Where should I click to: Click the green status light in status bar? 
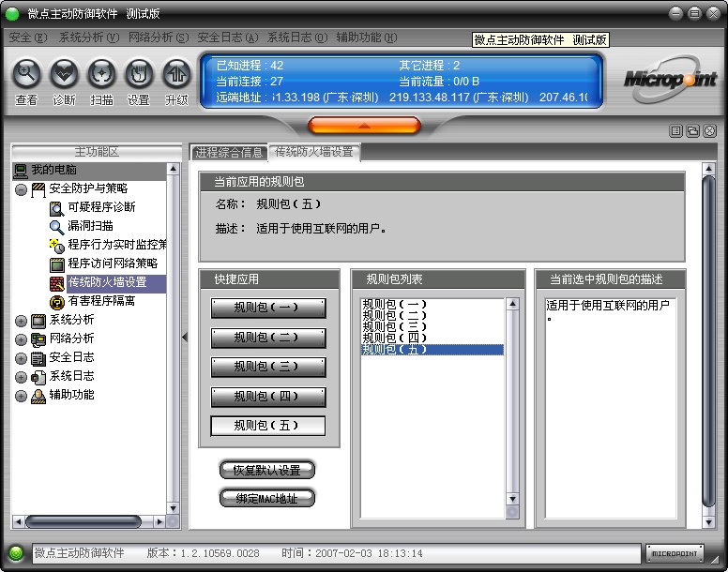16,553
